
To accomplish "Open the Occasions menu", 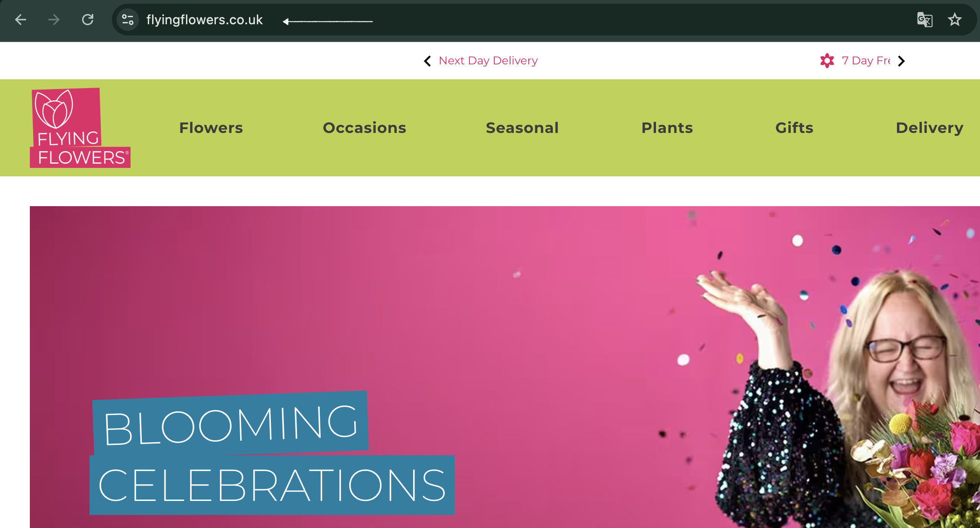I will [365, 128].
